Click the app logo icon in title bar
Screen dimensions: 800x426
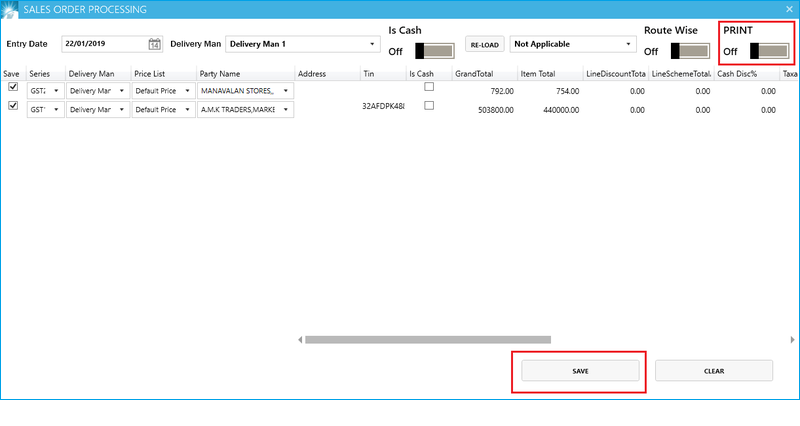coord(9,10)
